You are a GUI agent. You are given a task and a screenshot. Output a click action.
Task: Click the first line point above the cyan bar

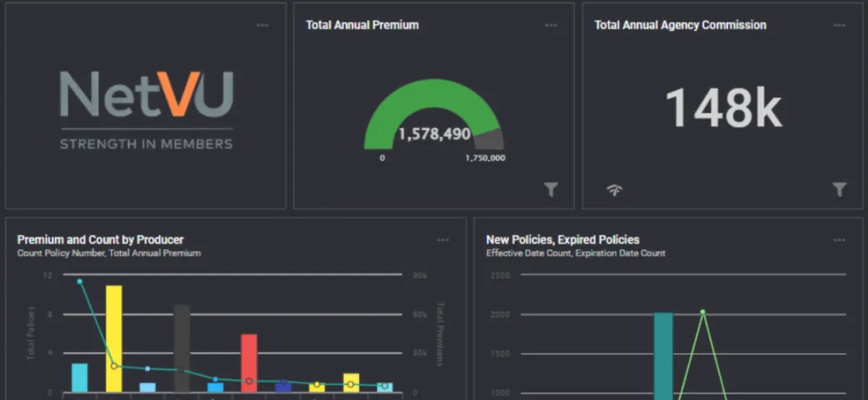[x=80, y=281]
